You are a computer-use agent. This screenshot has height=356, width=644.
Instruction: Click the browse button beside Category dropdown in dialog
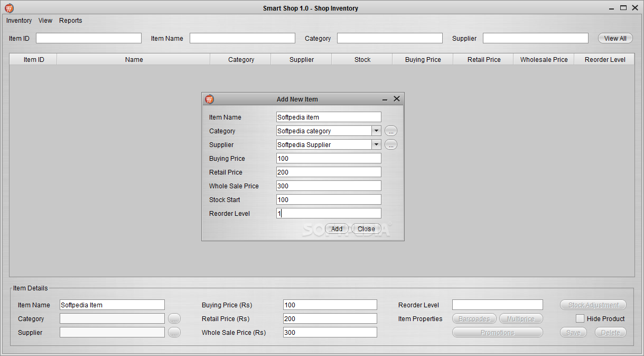point(391,131)
